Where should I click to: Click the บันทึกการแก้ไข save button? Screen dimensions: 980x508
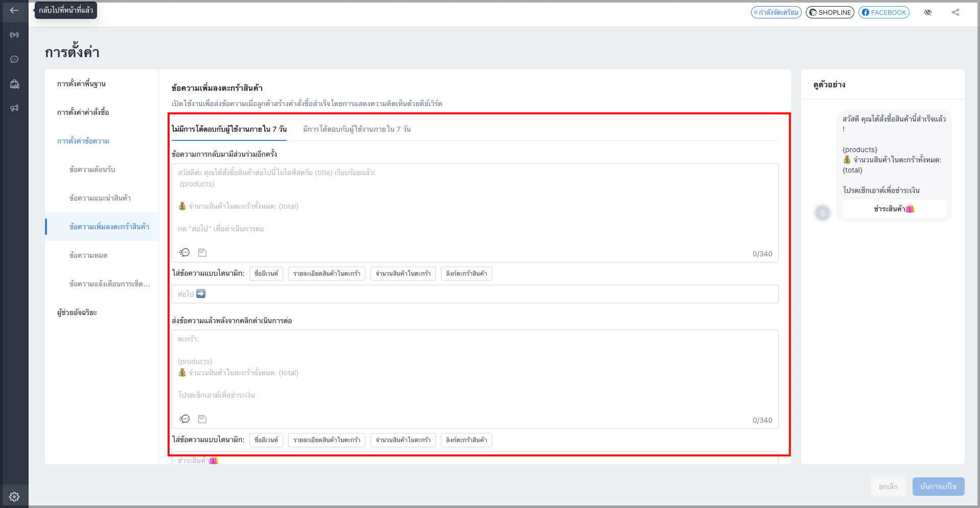coord(938,487)
